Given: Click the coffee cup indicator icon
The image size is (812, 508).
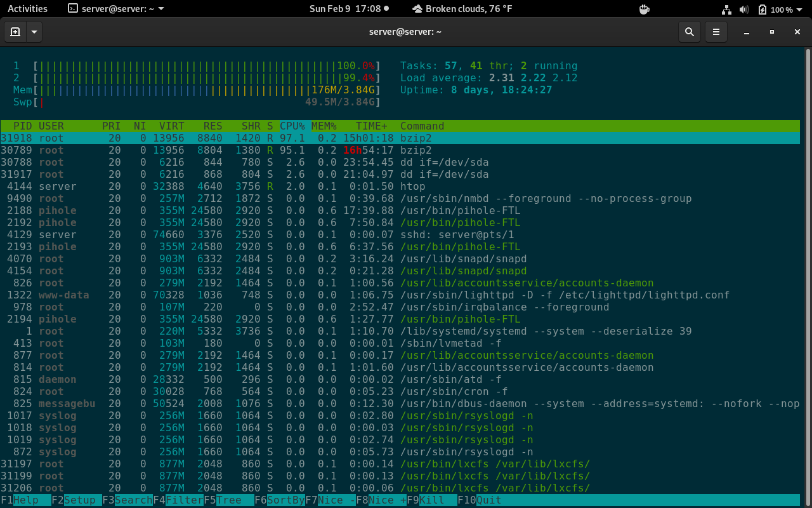Looking at the screenshot, I should tap(645, 9).
